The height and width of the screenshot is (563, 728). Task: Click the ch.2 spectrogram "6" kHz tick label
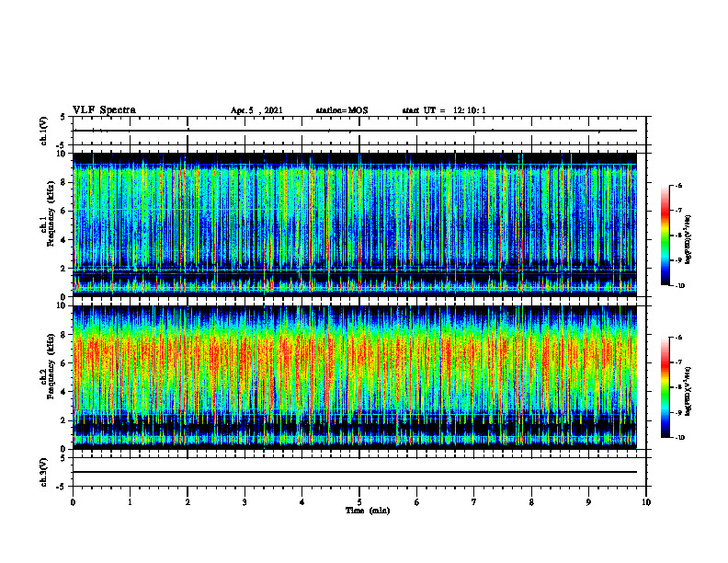tap(63, 363)
